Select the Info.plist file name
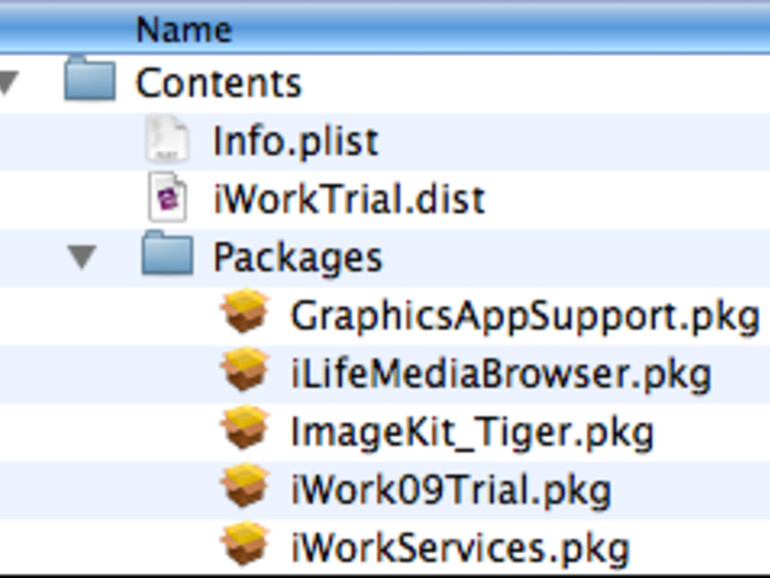770x578 pixels. click(295, 140)
